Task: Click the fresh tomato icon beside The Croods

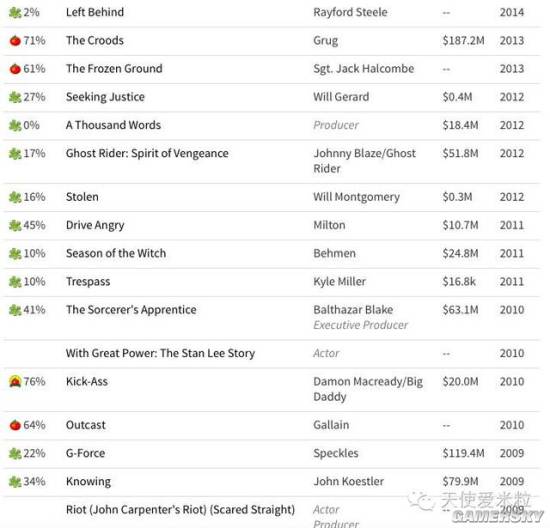Action: point(15,41)
